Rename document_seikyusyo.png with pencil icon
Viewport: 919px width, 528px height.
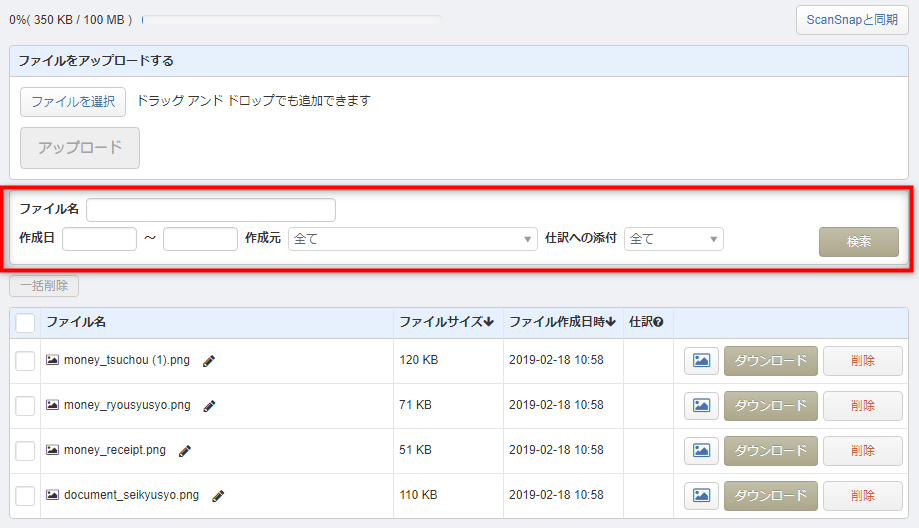coord(218,496)
